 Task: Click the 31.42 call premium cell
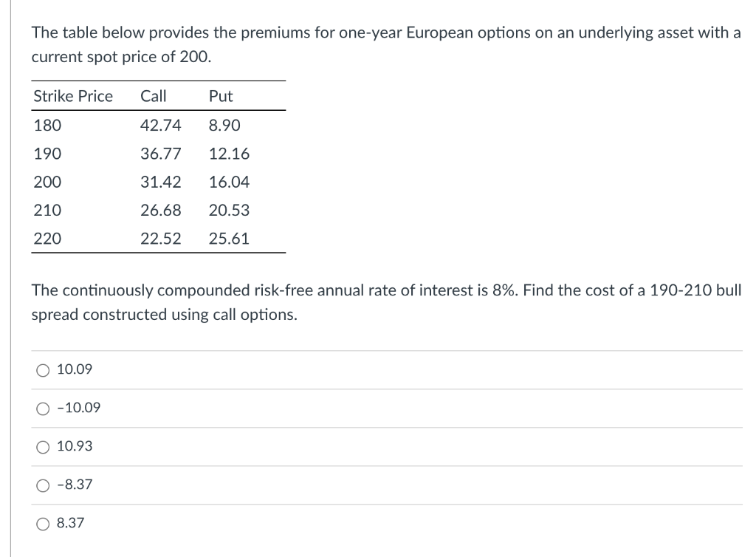click(160, 182)
